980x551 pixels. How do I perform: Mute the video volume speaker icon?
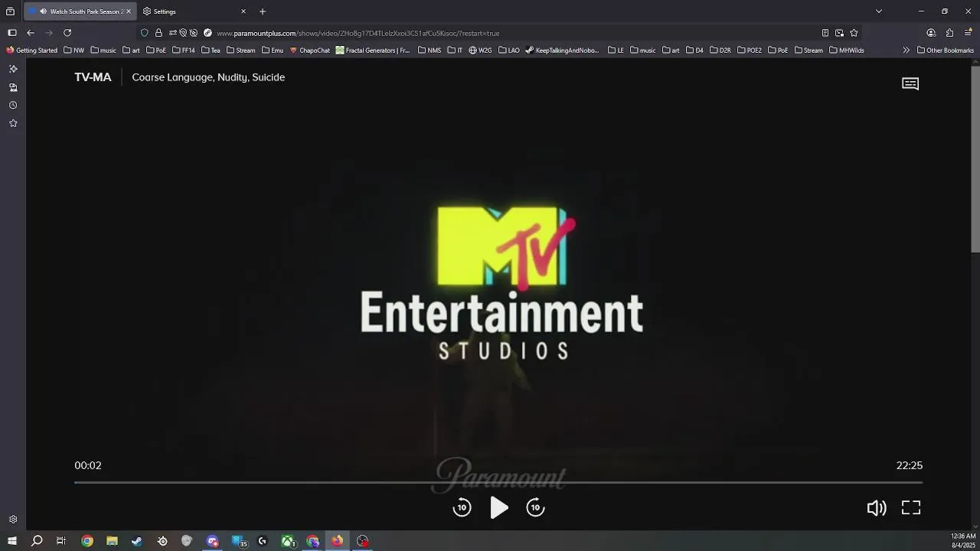(876, 508)
